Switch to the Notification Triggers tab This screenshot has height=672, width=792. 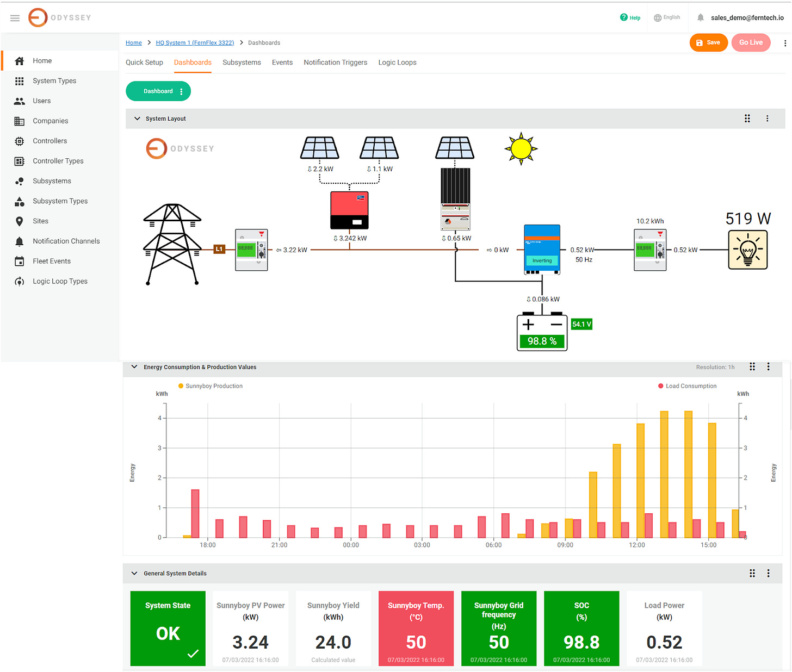tap(336, 63)
